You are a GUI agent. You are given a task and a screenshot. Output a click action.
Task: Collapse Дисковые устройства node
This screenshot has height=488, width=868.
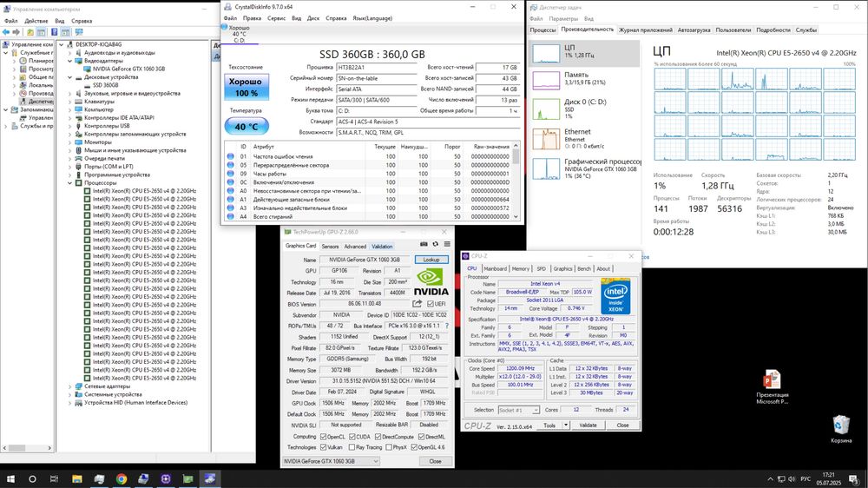(70, 77)
